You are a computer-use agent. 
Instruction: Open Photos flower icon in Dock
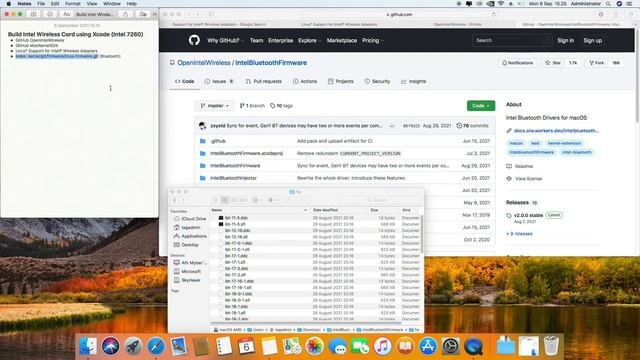314,347
